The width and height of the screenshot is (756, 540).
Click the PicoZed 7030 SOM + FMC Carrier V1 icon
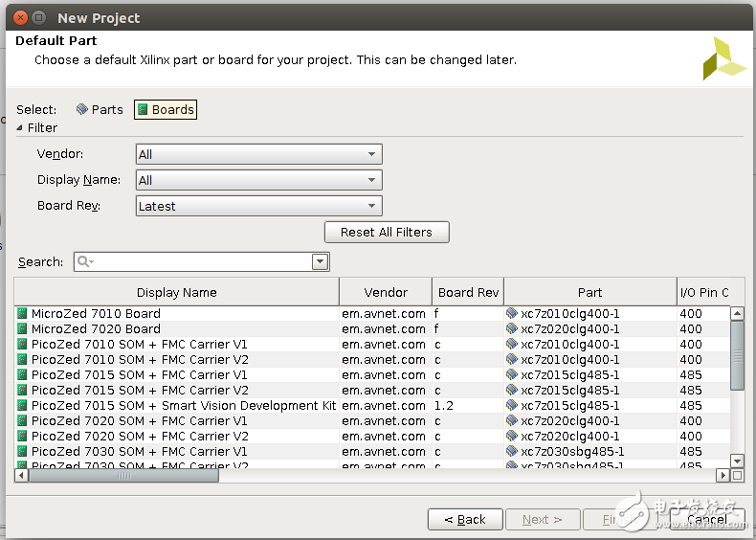(23, 452)
